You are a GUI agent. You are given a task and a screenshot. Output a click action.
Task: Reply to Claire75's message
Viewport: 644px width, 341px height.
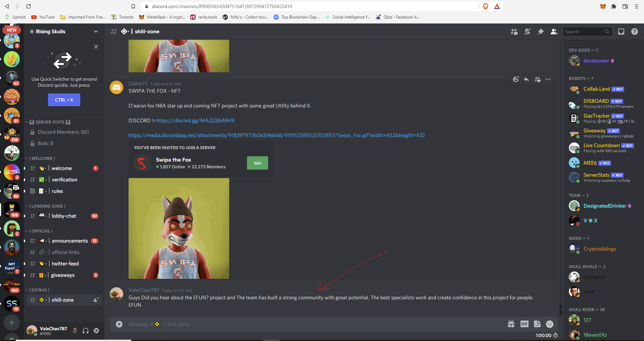(527, 79)
